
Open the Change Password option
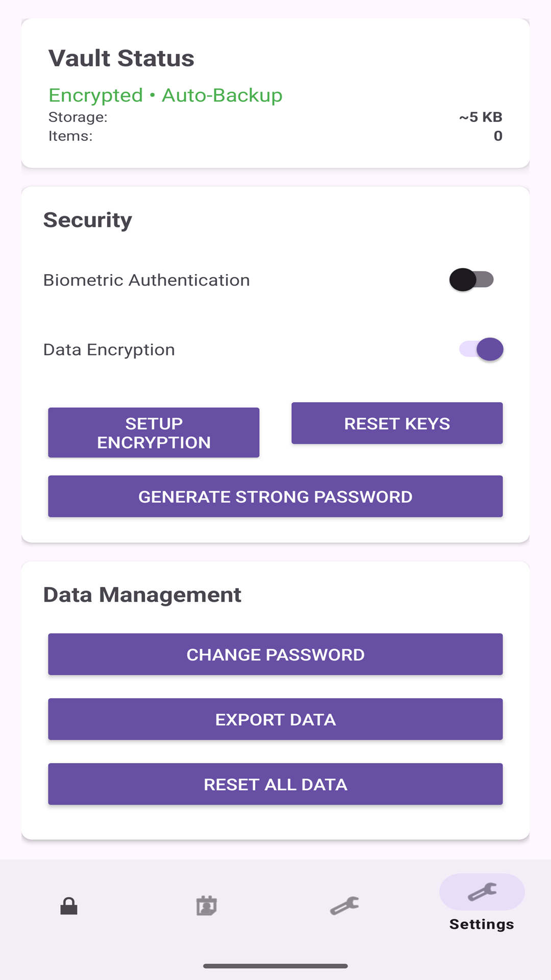(x=275, y=654)
